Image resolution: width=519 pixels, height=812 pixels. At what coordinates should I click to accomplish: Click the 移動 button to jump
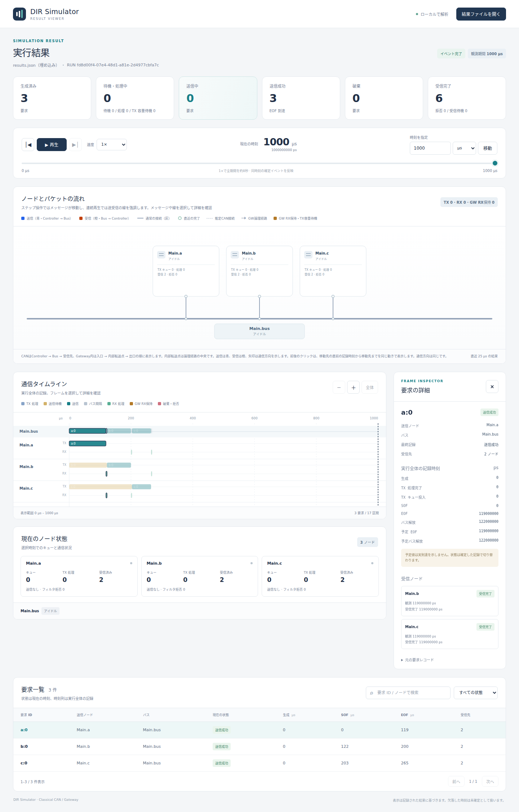(488, 148)
